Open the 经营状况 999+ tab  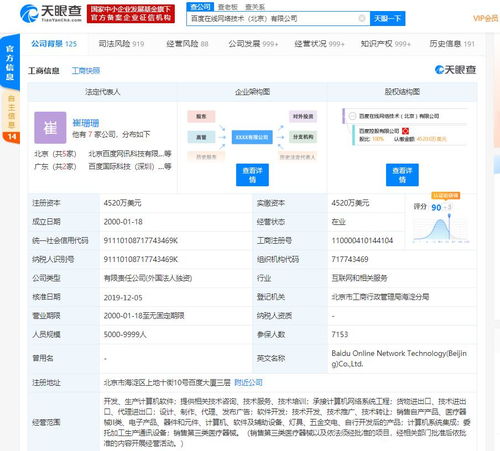coord(319,44)
